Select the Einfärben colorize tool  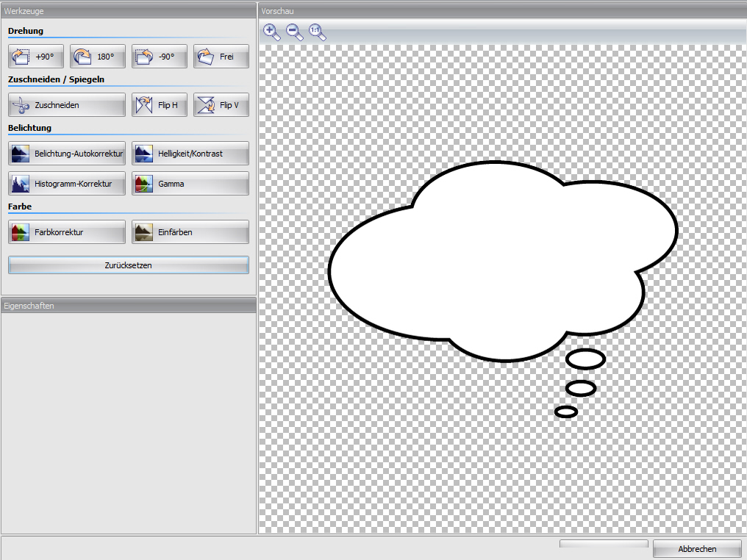click(190, 232)
